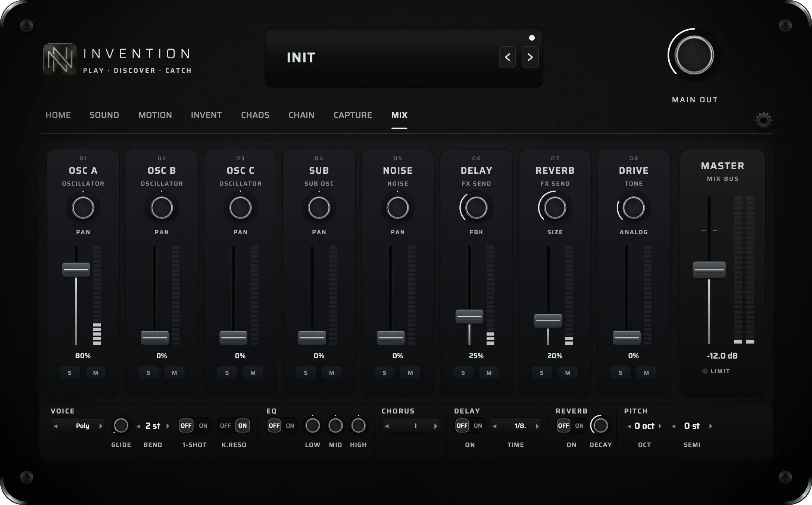Open settings via the gear icon
This screenshot has height=505, width=812.
coord(763,121)
